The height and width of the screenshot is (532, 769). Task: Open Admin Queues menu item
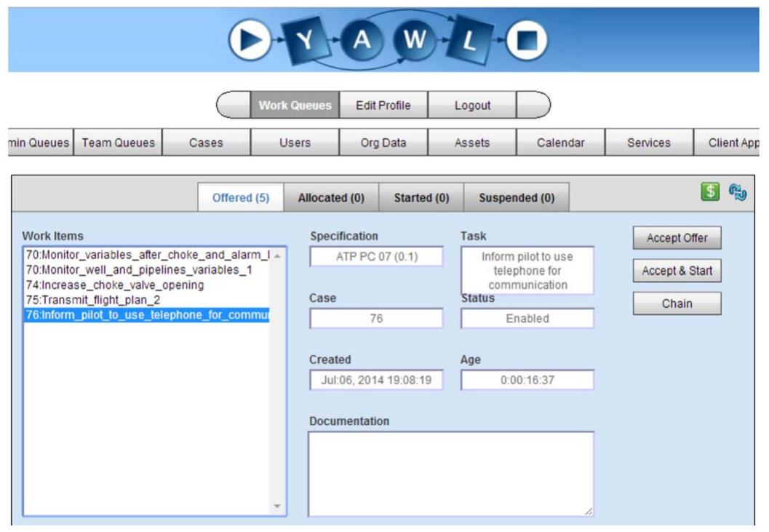coord(40,143)
